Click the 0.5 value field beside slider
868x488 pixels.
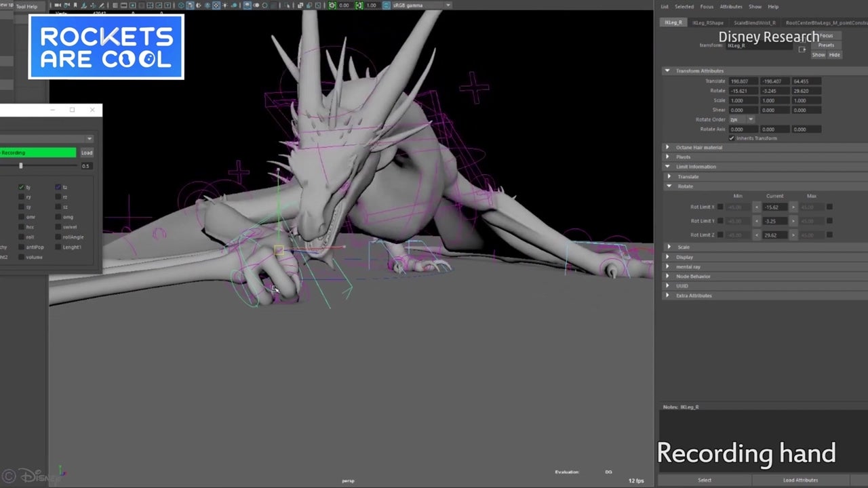[87, 165]
